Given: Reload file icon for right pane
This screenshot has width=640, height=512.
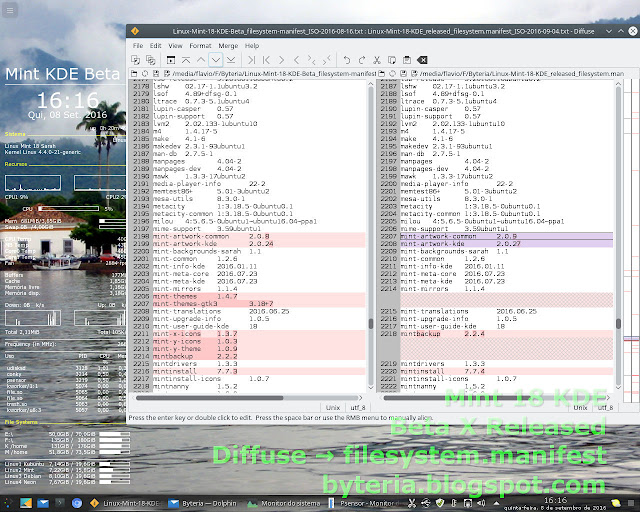Looking at the screenshot, I should (x=393, y=73).
